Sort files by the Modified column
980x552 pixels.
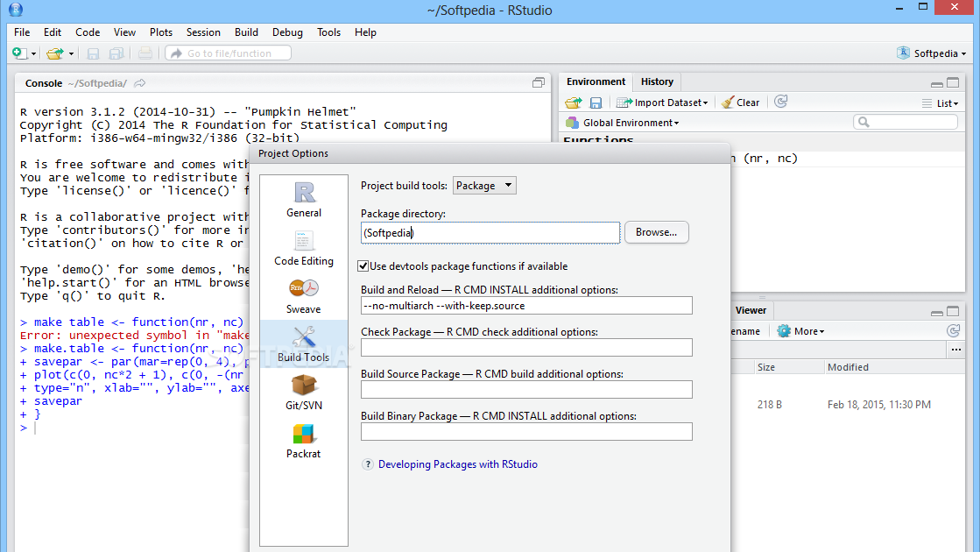[x=848, y=367]
